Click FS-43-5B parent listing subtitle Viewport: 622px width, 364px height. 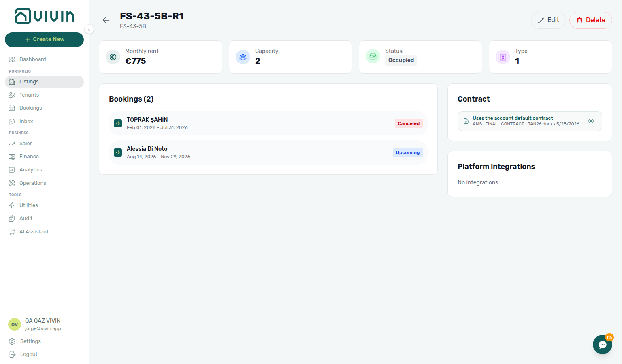pyautogui.click(x=133, y=26)
